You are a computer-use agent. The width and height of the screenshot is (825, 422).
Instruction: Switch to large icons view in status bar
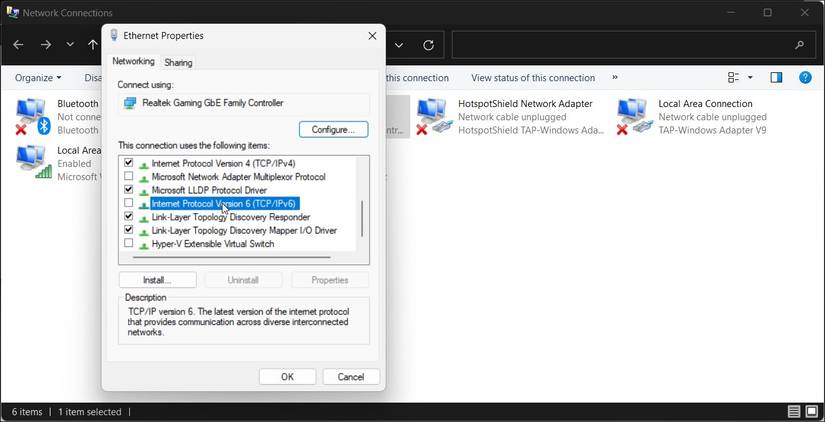pos(812,411)
